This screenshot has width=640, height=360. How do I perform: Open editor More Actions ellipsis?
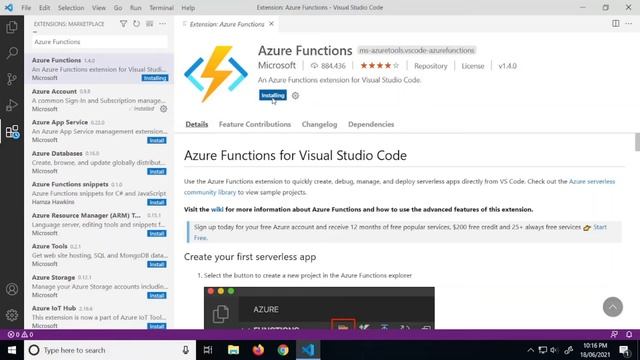[629, 24]
